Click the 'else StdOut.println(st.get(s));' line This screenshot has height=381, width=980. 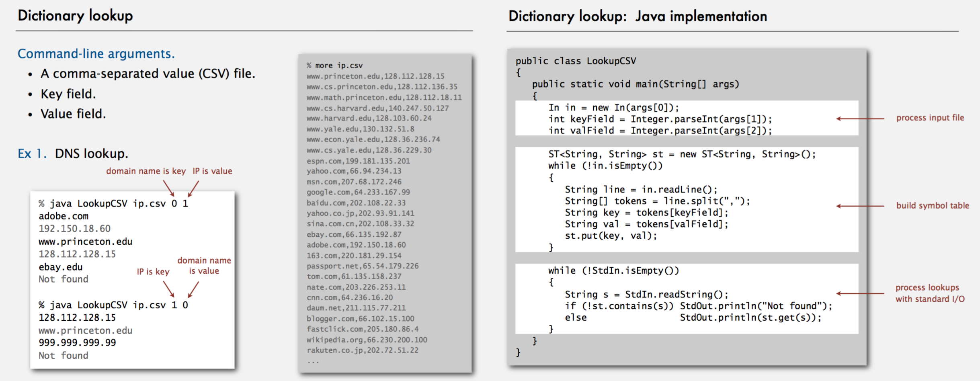click(693, 317)
